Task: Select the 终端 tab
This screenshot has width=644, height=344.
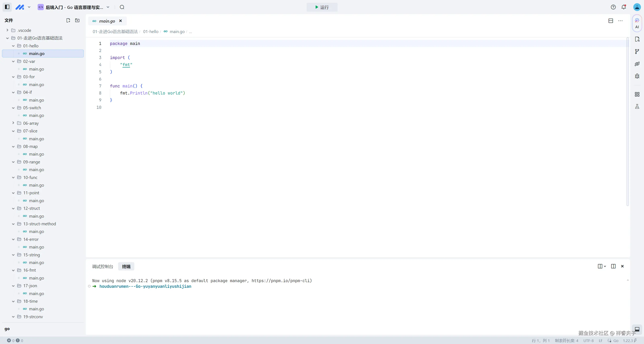Action: (126, 266)
